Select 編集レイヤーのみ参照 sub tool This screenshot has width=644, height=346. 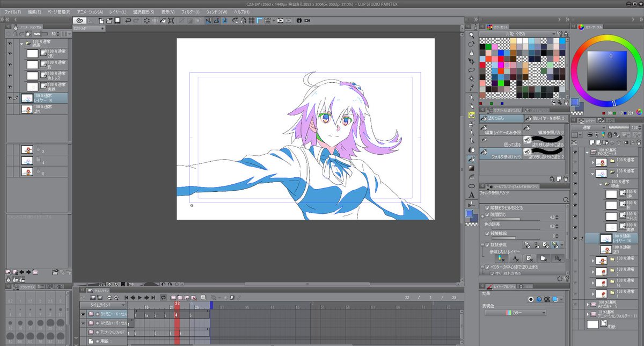501,129
